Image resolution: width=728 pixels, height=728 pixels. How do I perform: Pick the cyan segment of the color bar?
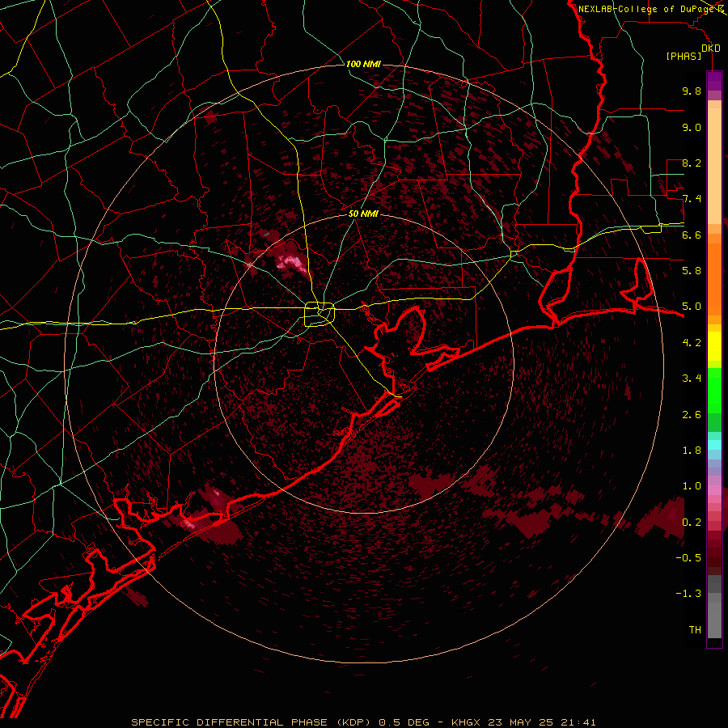point(714,445)
